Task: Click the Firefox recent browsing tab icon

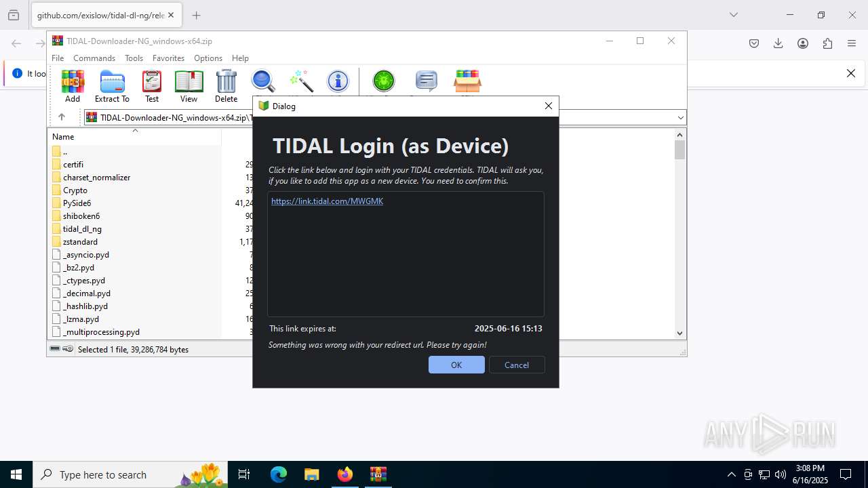Action: pyautogui.click(x=14, y=15)
